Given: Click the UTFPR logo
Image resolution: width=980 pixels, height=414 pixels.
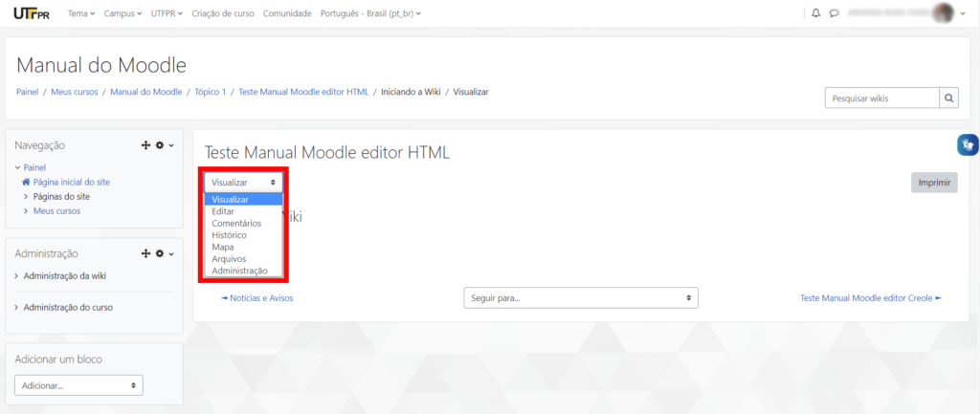Looking at the screenshot, I should coord(32,13).
